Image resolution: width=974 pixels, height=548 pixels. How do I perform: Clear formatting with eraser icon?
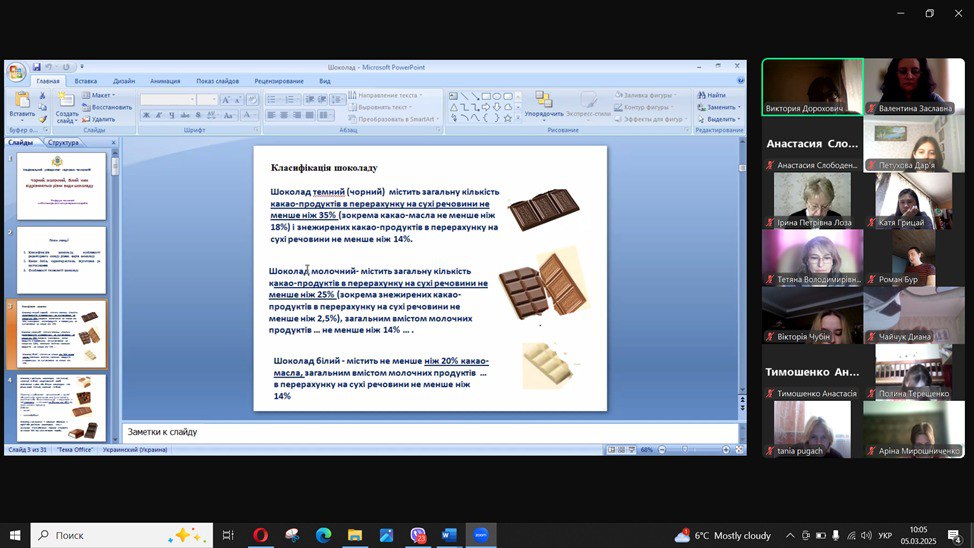(x=252, y=99)
